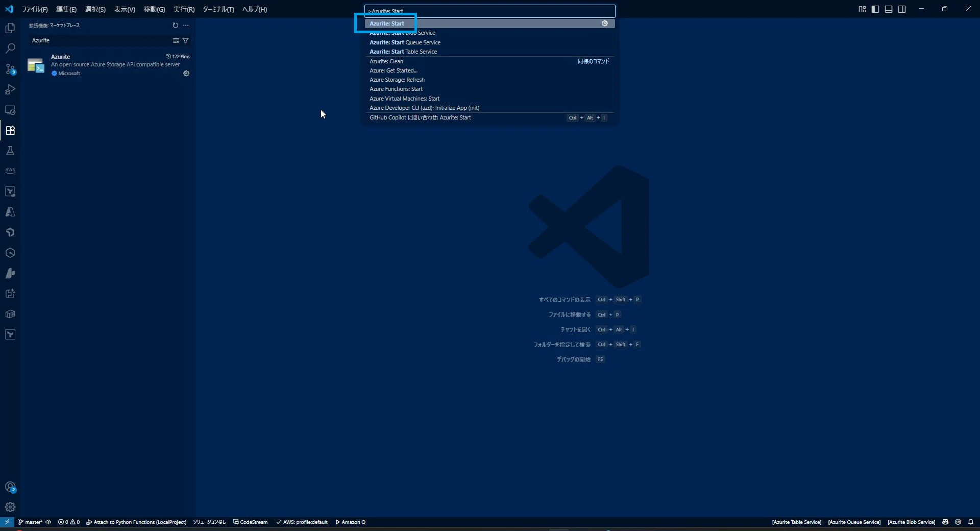The width and height of the screenshot is (980, 531).
Task: Click the CodeStream status bar item
Action: click(250, 522)
